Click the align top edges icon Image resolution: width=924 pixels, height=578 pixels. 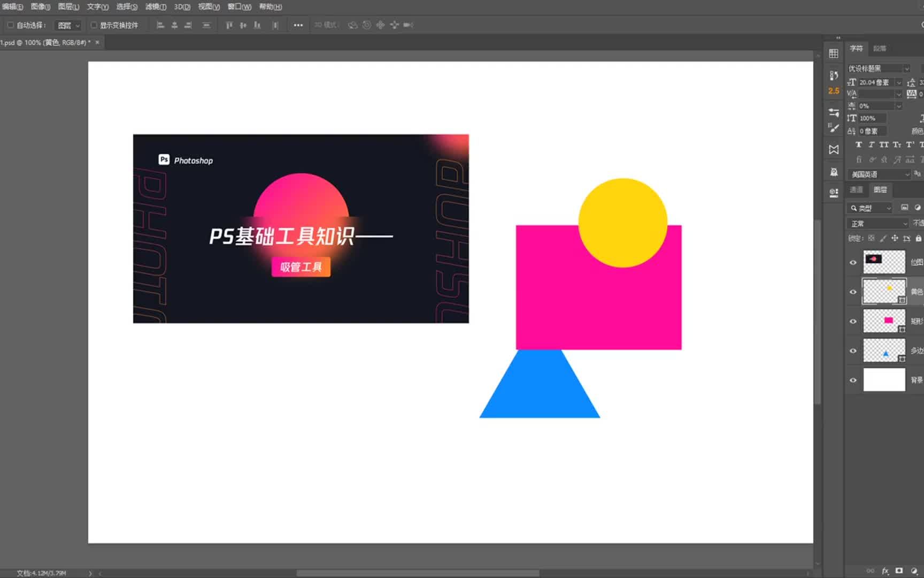tap(229, 25)
